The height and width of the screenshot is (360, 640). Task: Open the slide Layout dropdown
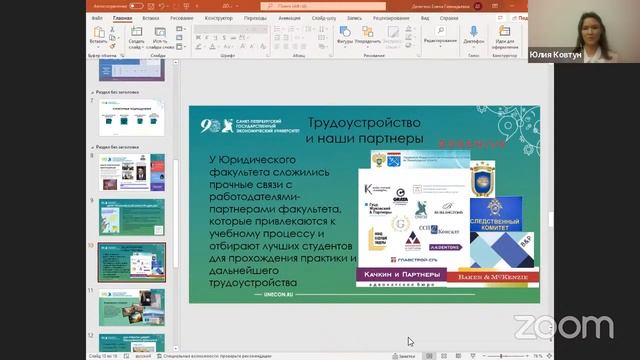click(x=181, y=29)
